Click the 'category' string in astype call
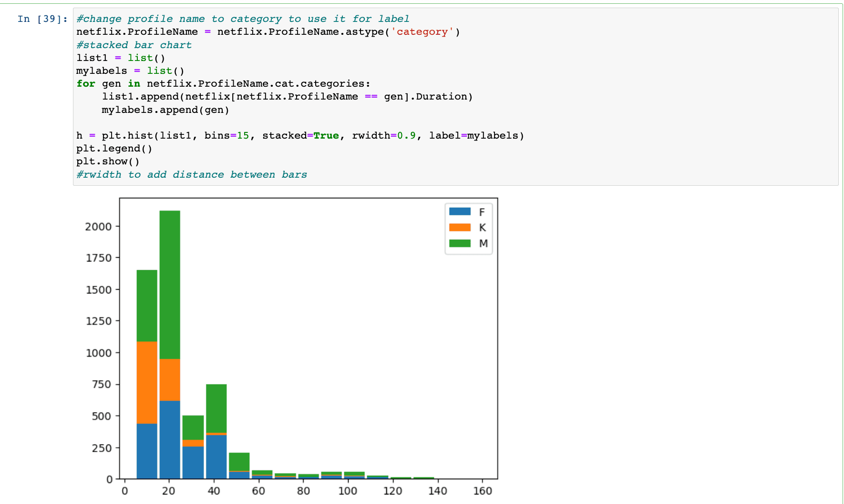Viewport: 844px width, 504px height. [422, 32]
